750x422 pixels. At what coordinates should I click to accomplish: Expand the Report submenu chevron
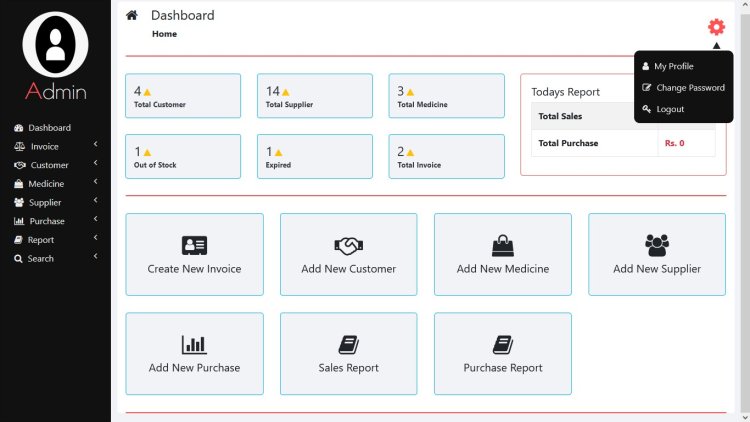click(x=96, y=237)
